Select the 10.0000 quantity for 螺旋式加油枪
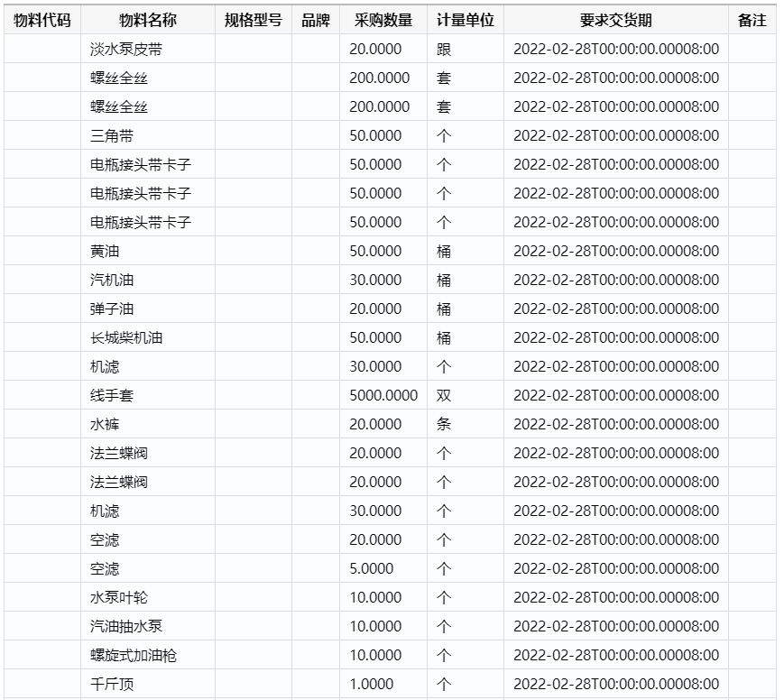Screen dimensions: 784x700 tap(383, 656)
